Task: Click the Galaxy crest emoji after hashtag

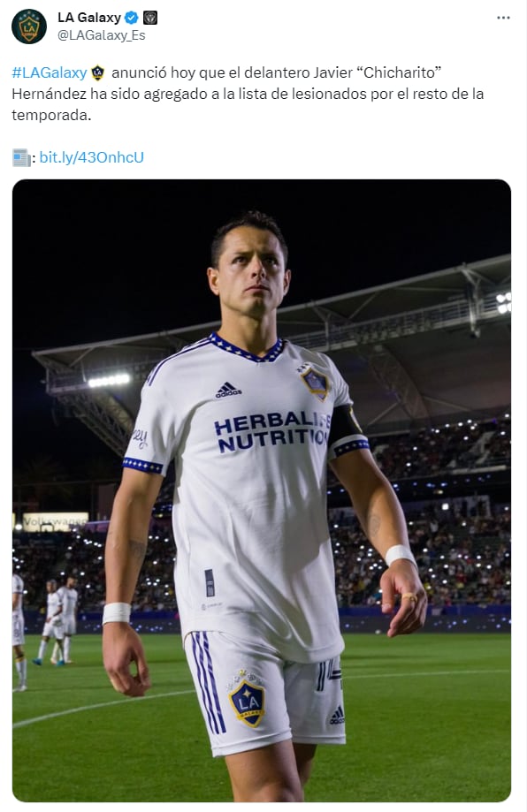Action: pyautogui.click(x=98, y=72)
